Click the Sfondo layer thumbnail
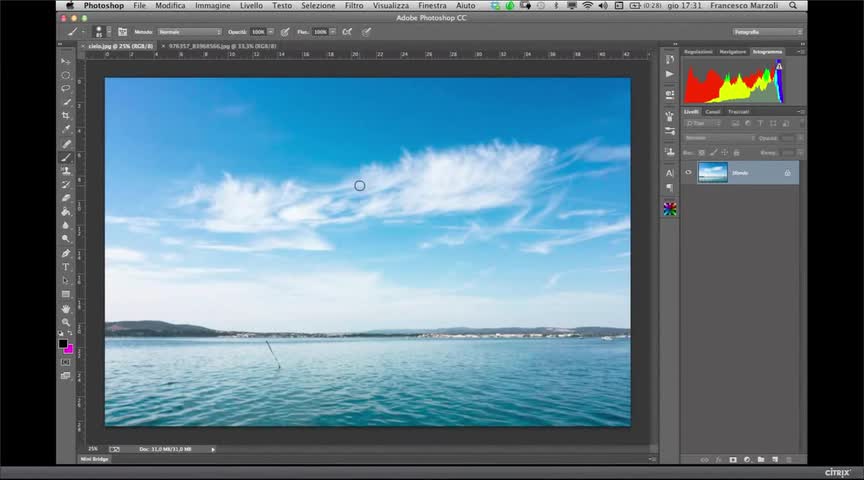This screenshot has height=480, width=864. tap(712, 173)
